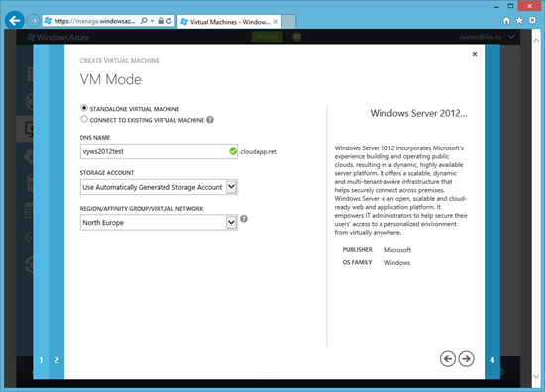Click the address bar URL field
545x392 pixels.
(x=94, y=21)
